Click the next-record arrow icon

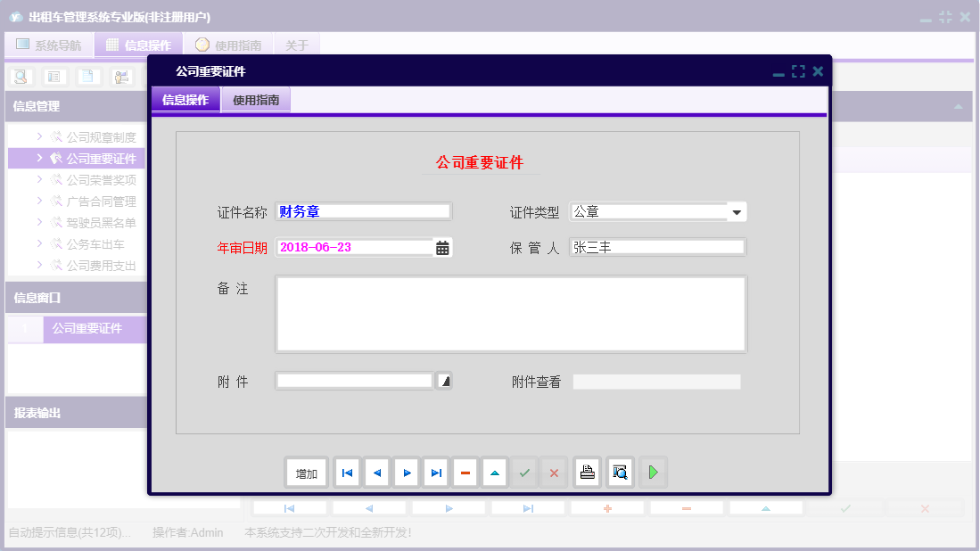(406, 472)
